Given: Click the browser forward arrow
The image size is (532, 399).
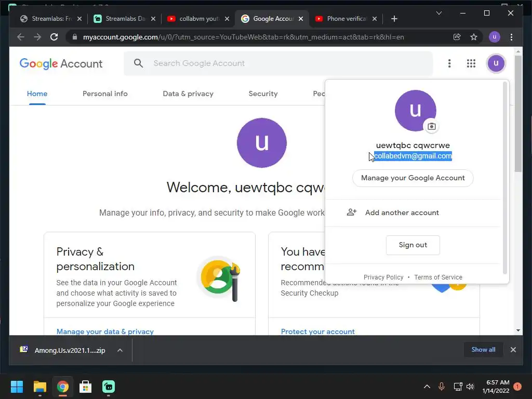Looking at the screenshot, I should [x=37, y=37].
